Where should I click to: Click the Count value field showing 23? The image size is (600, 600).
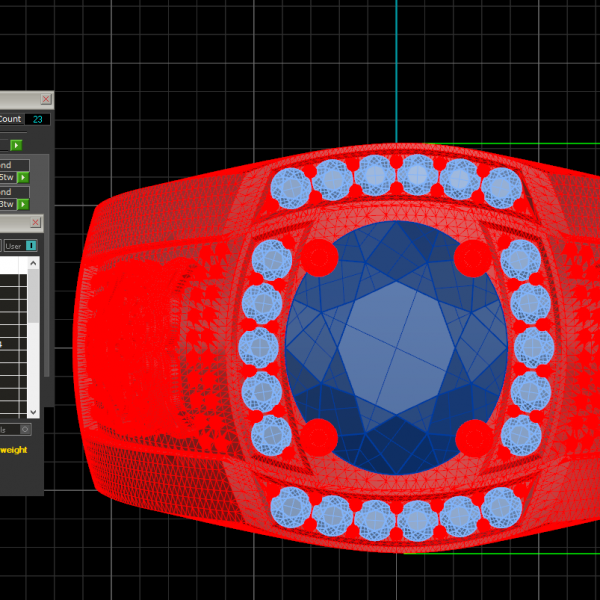38,119
